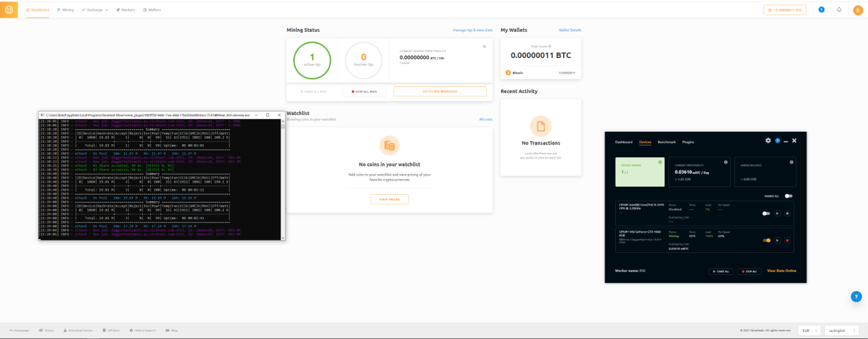This screenshot has width=868, height=339.
Task: Click the Unpaid Balance info icon
Action: [x=792, y=162]
